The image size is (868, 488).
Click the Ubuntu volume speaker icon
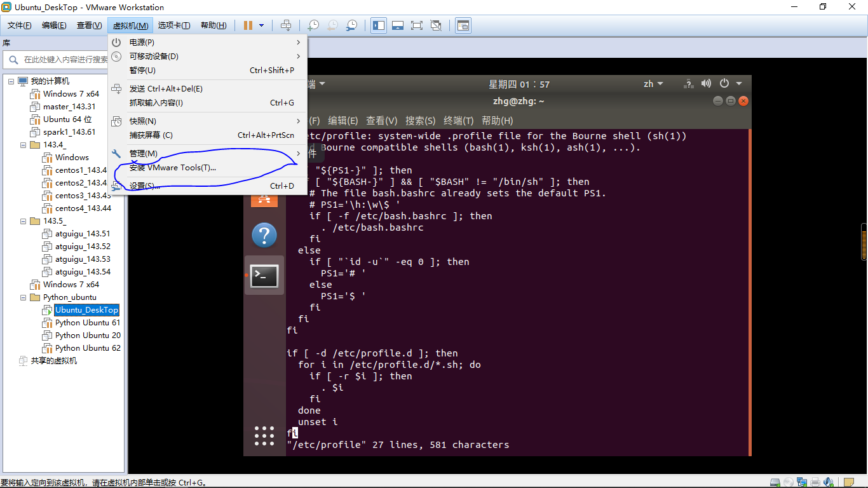pos(706,84)
